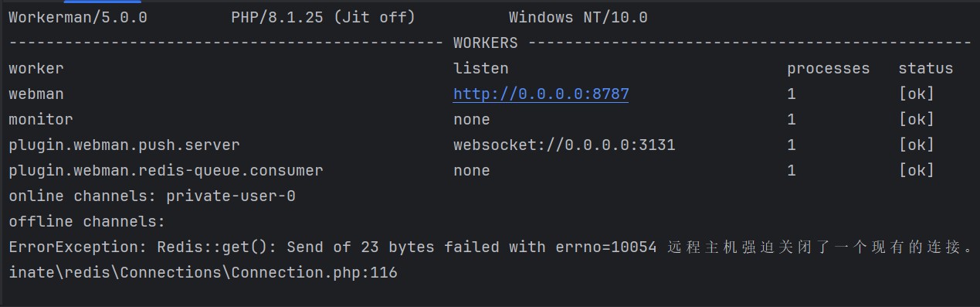The height and width of the screenshot is (307, 980).
Task: Click the 'listen' column header
Action: pos(481,69)
